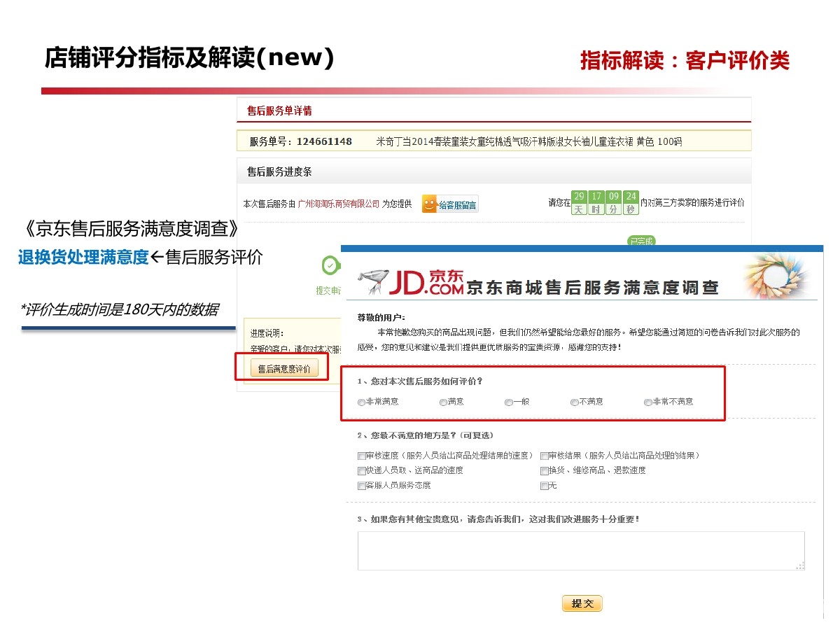
Task: Check the 审核结果 checkbox
Action: pos(544,456)
